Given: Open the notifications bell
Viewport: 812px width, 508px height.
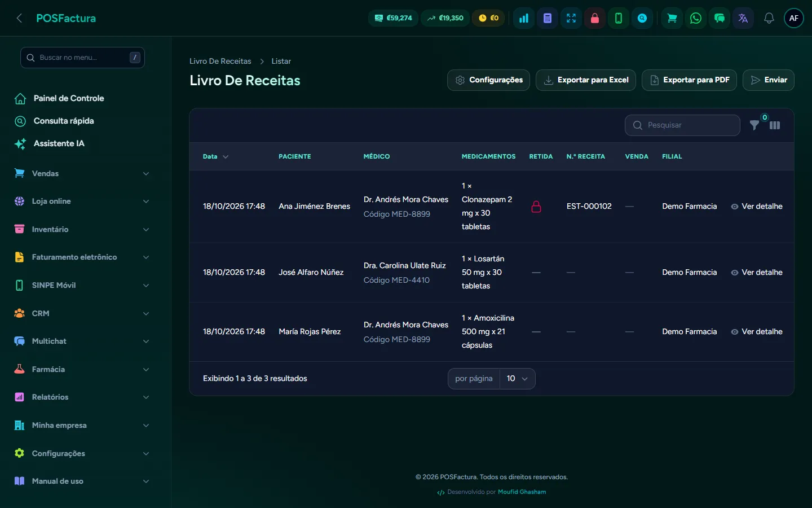Looking at the screenshot, I should (769, 18).
